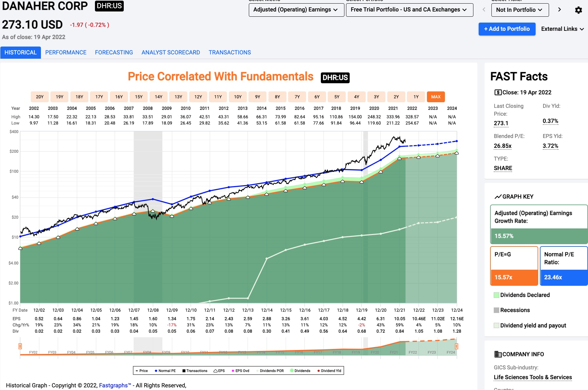
Task: Toggle the Recessions shading checkbox
Action: pyautogui.click(x=496, y=310)
